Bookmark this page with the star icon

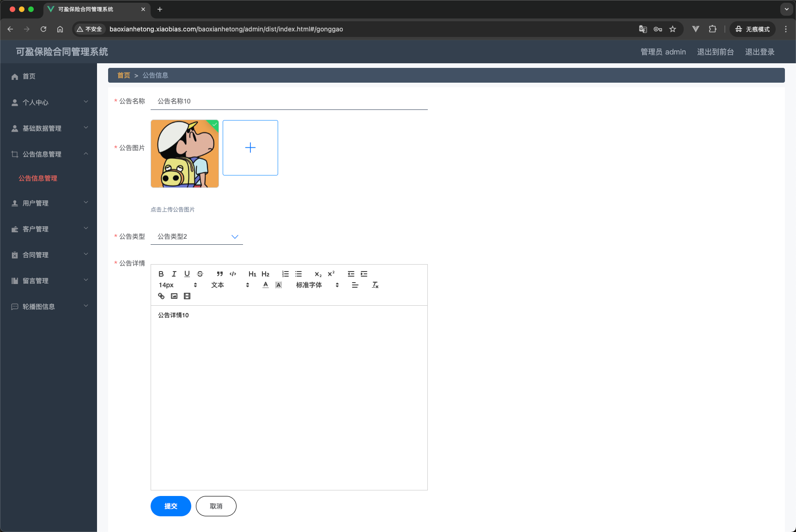673,29
